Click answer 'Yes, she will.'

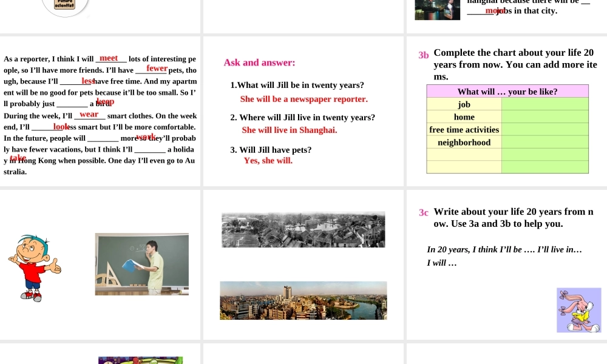[x=268, y=161]
